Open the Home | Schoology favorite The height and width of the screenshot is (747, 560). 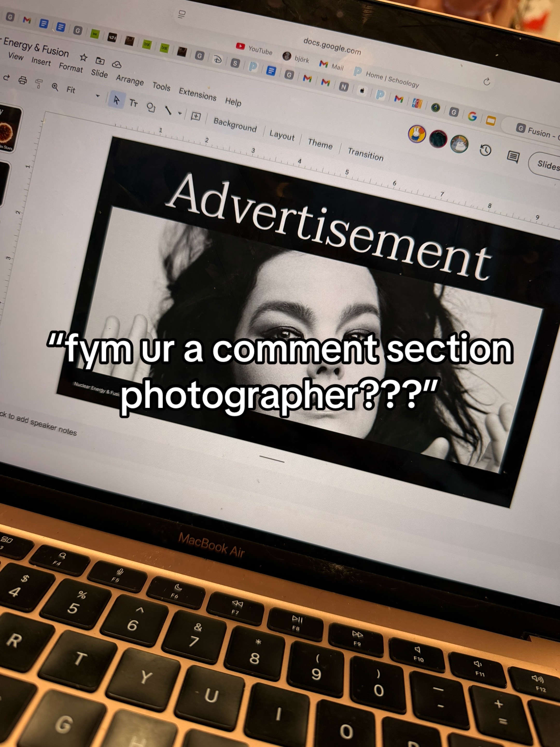[386, 77]
